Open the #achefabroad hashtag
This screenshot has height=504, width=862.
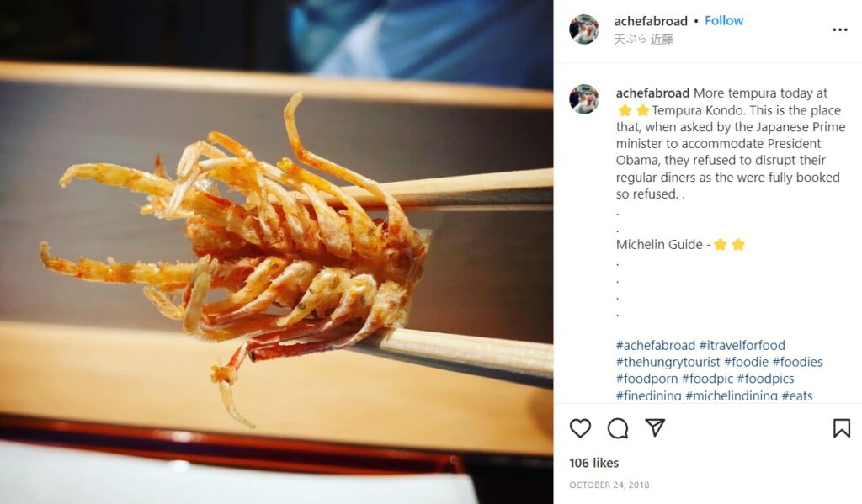[655, 345]
